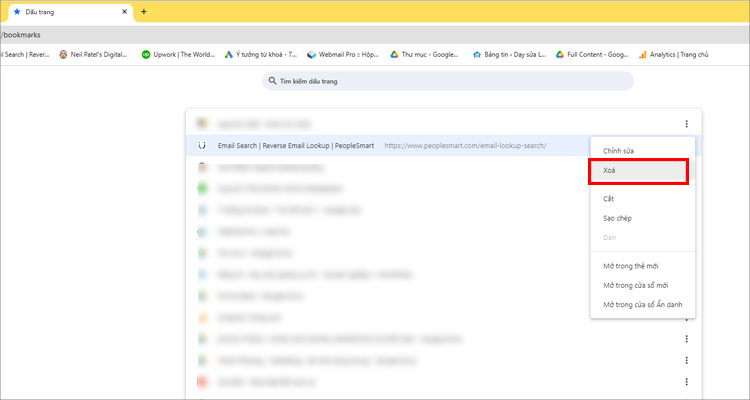Open the Webmail Pro bookmark
Screen dimensions: 750x400
pyautogui.click(x=343, y=55)
